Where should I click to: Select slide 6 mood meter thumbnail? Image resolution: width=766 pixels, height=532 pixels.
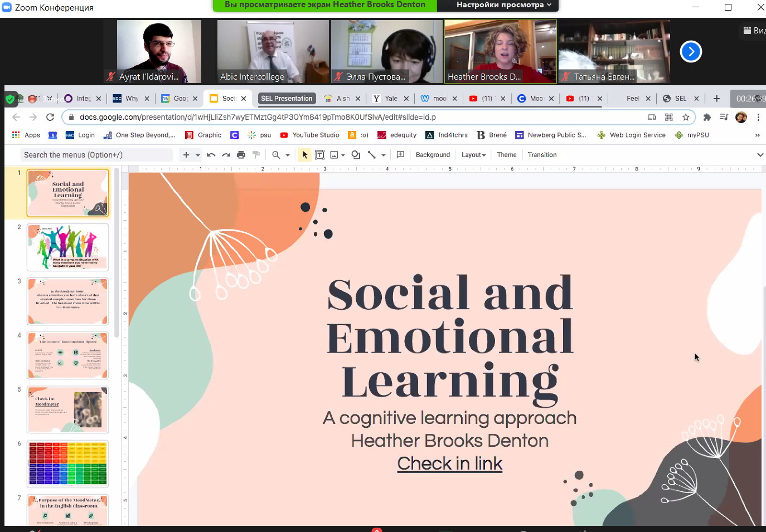[68, 463]
